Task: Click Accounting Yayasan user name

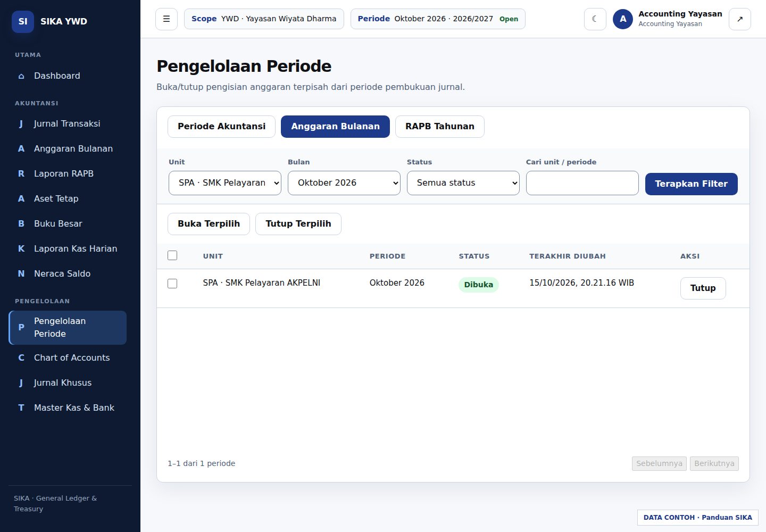Action: tap(680, 14)
